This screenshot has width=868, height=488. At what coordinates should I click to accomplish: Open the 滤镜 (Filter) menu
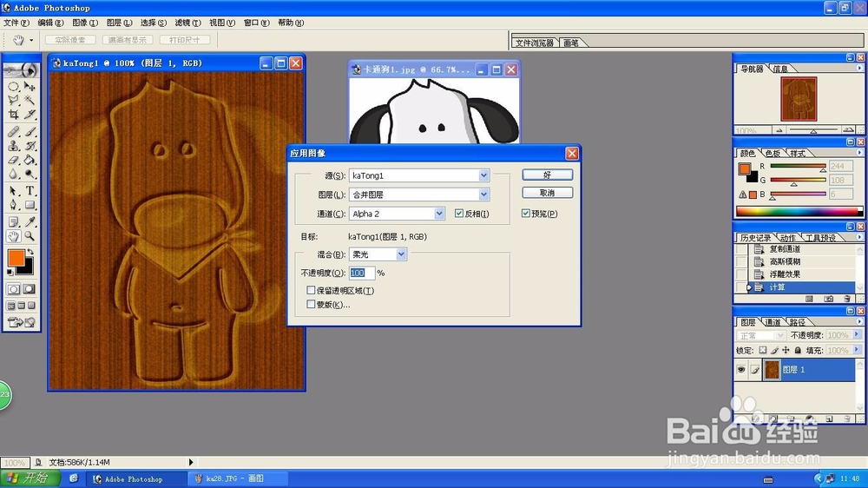tap(187, 23)
